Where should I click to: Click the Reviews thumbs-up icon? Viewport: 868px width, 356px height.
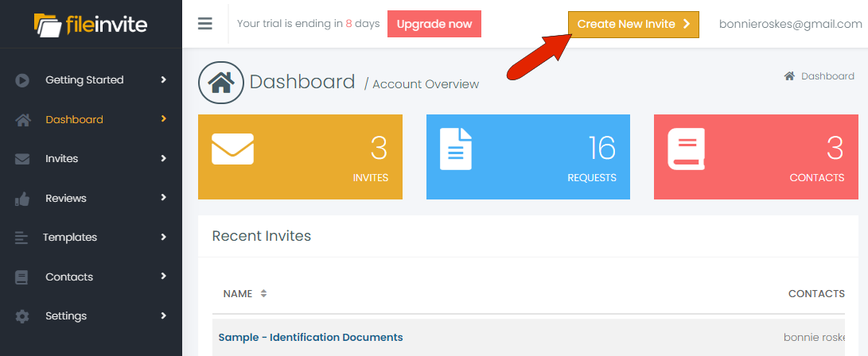(x=22, y=199)
